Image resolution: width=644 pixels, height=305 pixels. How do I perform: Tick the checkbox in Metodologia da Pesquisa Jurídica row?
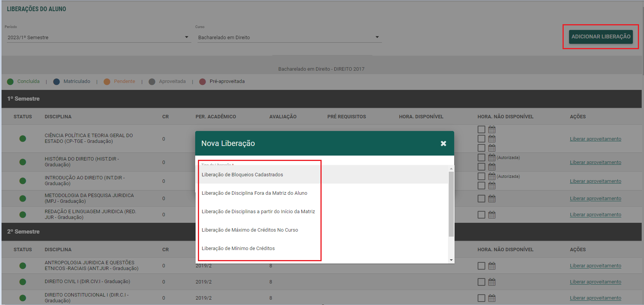pyautogui.click(x=481, y=199)
